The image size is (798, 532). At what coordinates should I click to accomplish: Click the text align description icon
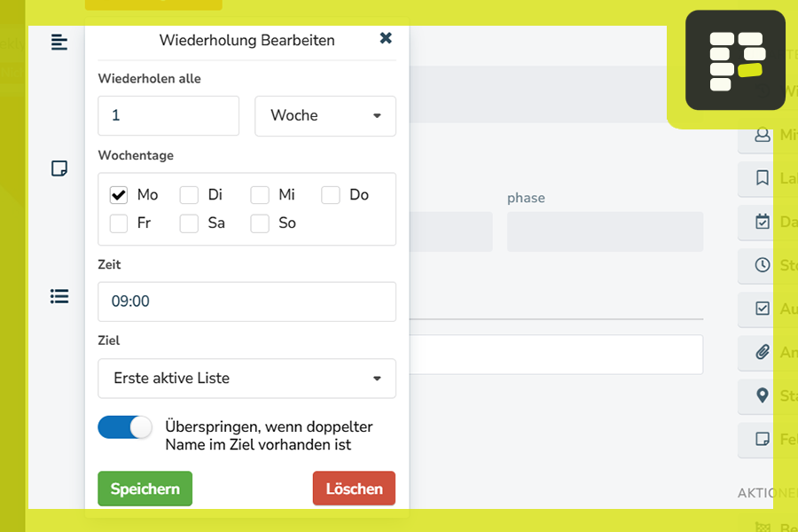pyautogui.click(x=59, y=42)
